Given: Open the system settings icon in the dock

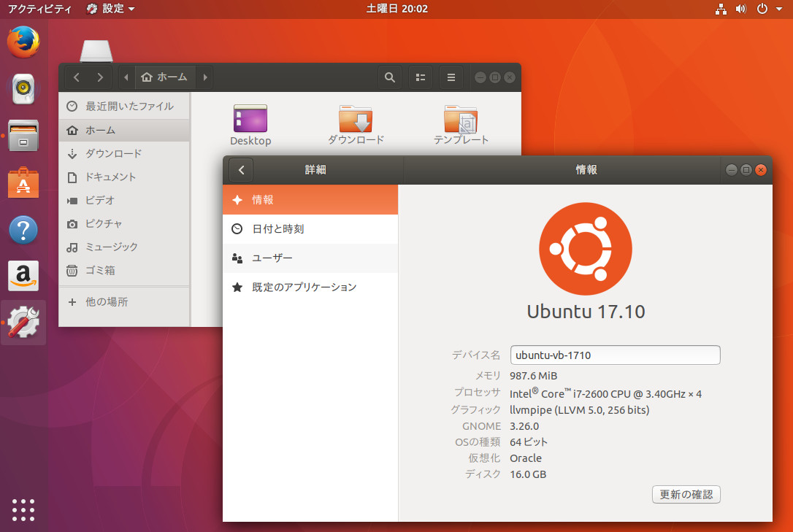Looking at the screenshot, I should (23, 323).
